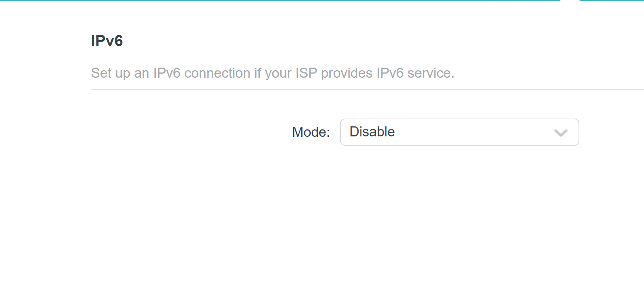
Task: Click the 'Mode:' field label
Action: (x=311, y=132)
